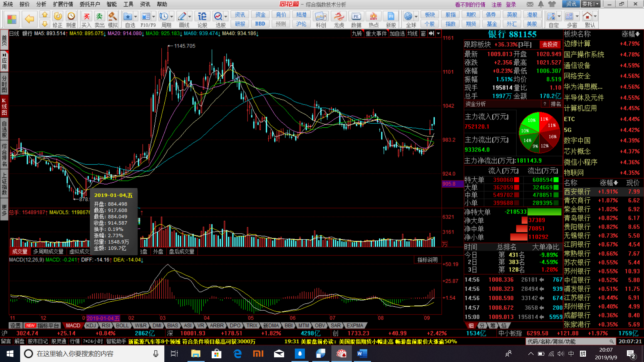Viewport: 644px width, 362px height.
Task: Open the mail envelope icon in title bar
Action: click(x=530, y=4)
